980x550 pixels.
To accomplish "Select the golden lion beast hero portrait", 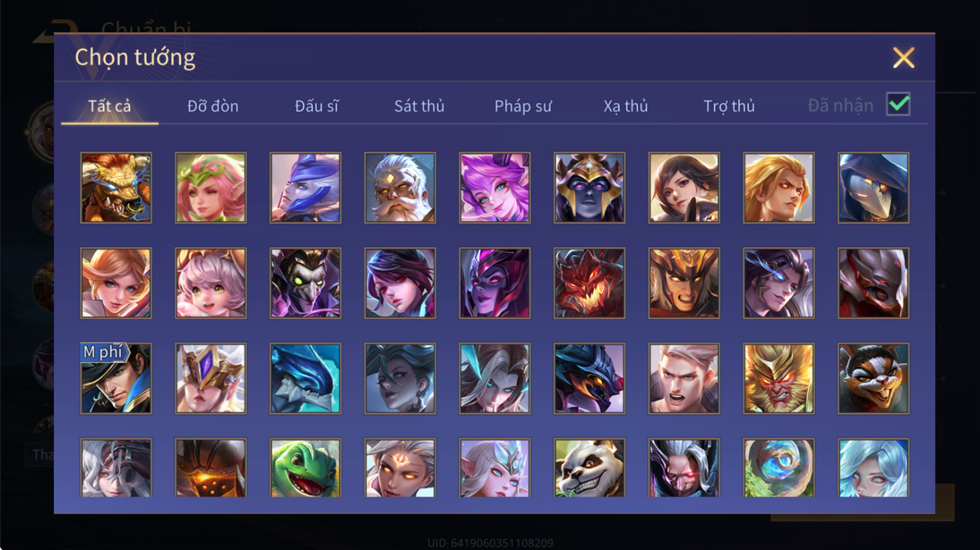I will [116, 188].
